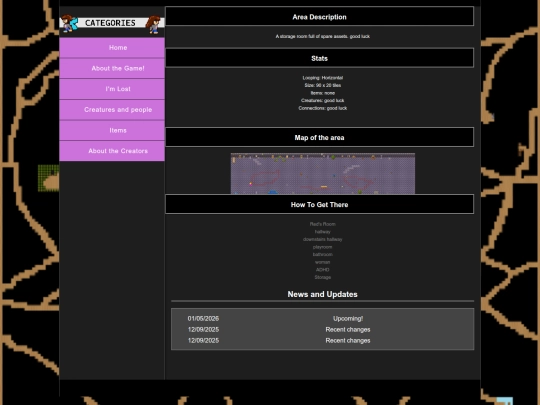Follow the bathroom link
This screenshot has height=405, width=540.
(x=323, y=255)
